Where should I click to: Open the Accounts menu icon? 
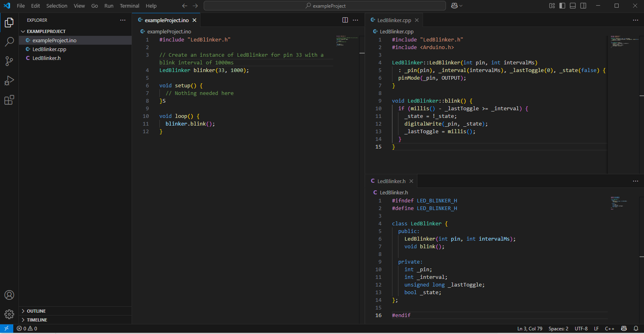[x=9, y=295]
